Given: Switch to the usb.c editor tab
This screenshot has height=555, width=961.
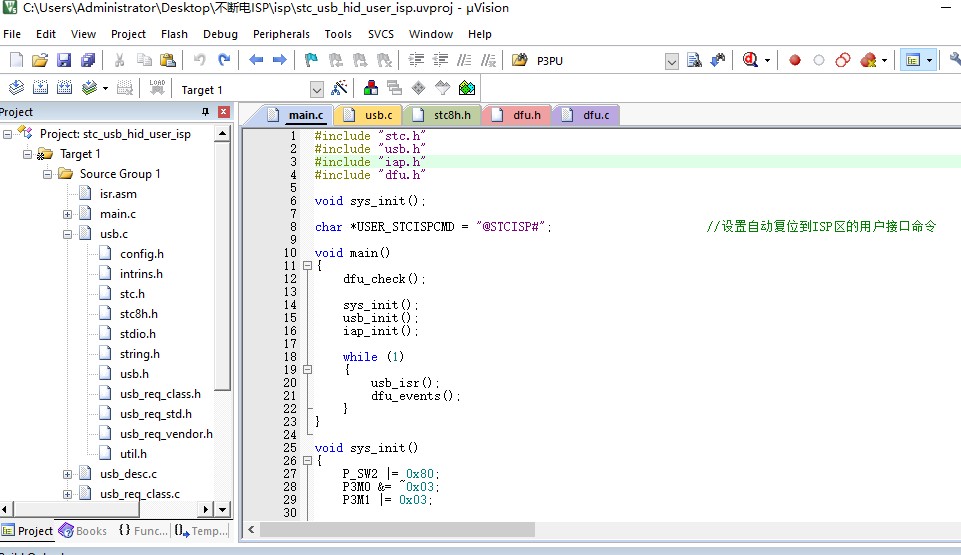Looking at the screenshot, I should (368, 115).
